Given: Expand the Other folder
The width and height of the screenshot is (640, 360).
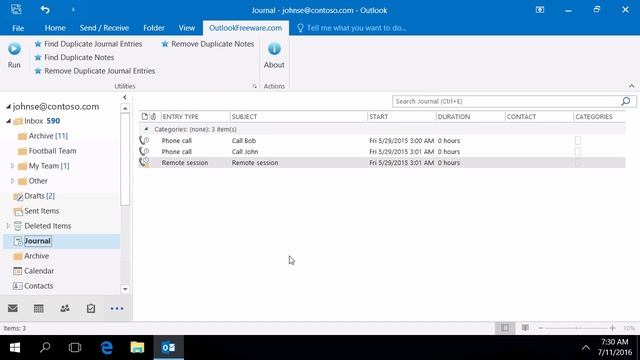Looking at the screenshot, I should click(x=12, y=181).
